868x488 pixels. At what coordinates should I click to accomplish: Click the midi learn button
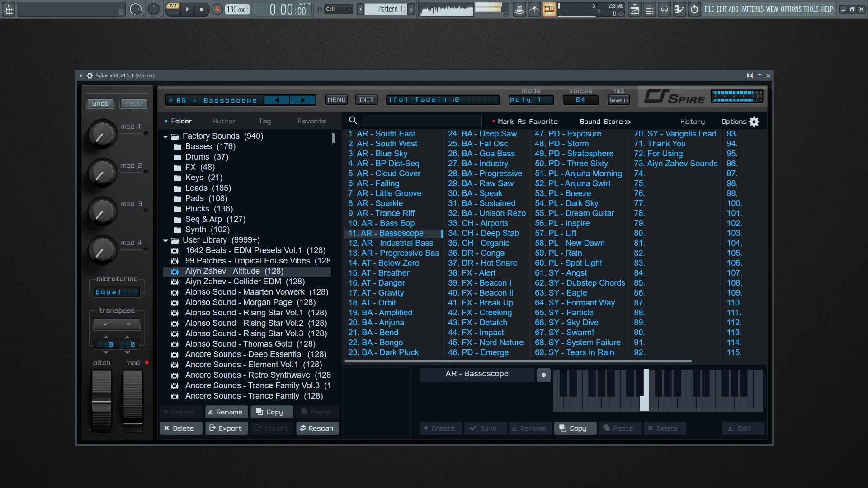[x=618, y=100]
